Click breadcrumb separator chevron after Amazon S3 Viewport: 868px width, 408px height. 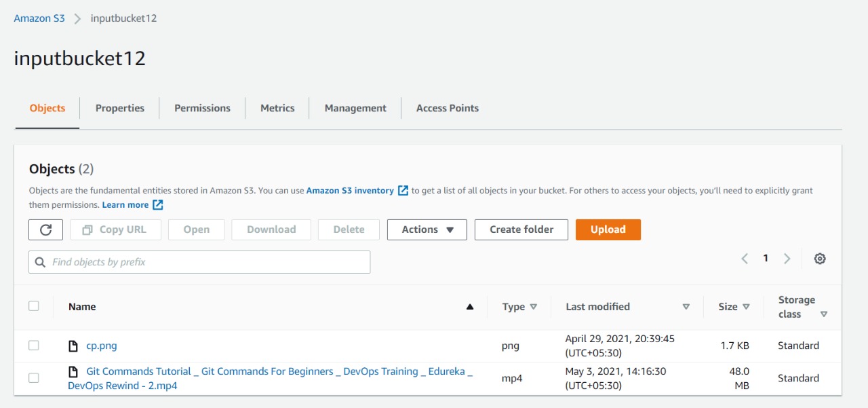(78, 18)
